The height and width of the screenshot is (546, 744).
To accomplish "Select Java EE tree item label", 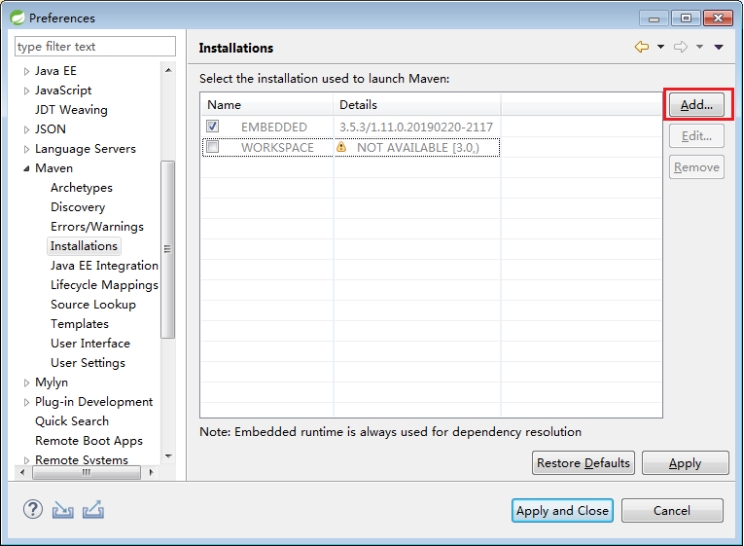I will click(56, 71).
